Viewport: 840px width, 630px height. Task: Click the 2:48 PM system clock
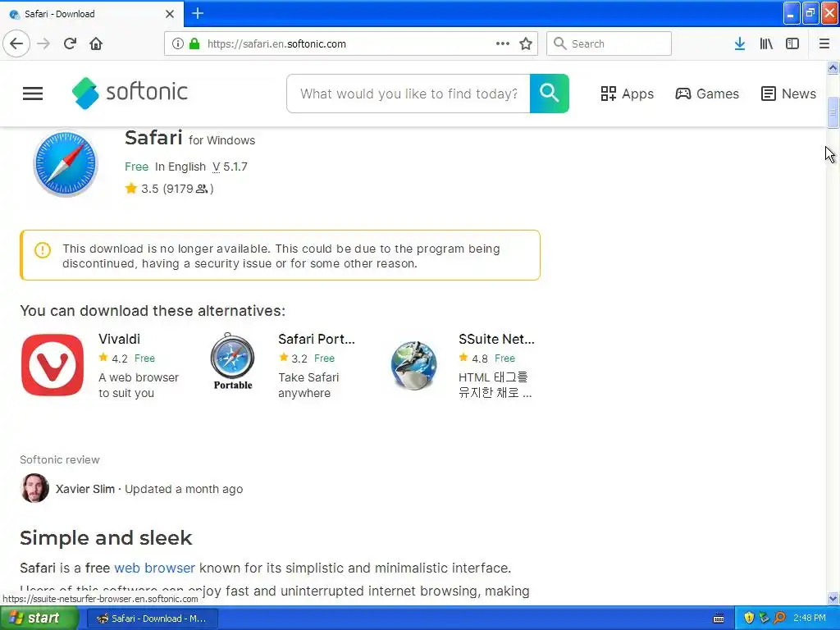810,619
